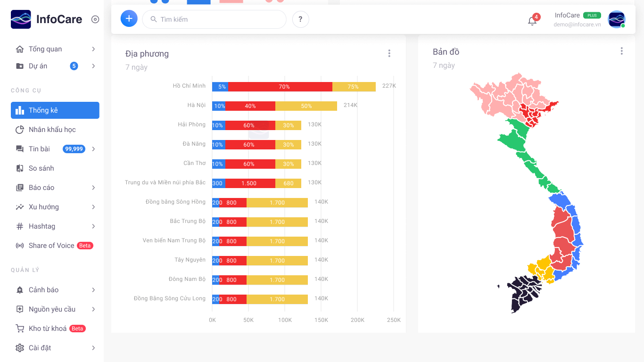644x362 pixels.
Task: Click Hồ Chí Minh red 70% bar segment
Action: pyautogui.click(x=280, y=87)
